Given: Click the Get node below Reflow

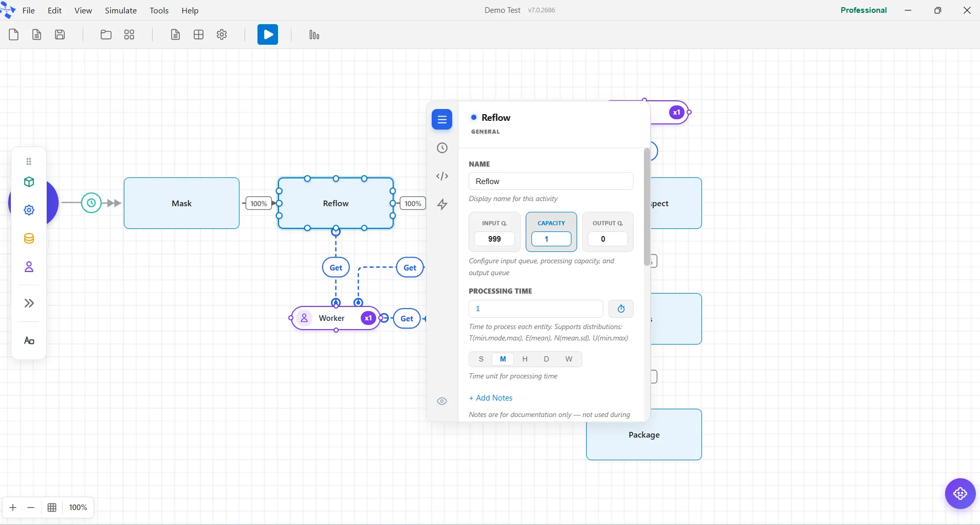Looking at the screenshot, I should (x=336, y=267).
